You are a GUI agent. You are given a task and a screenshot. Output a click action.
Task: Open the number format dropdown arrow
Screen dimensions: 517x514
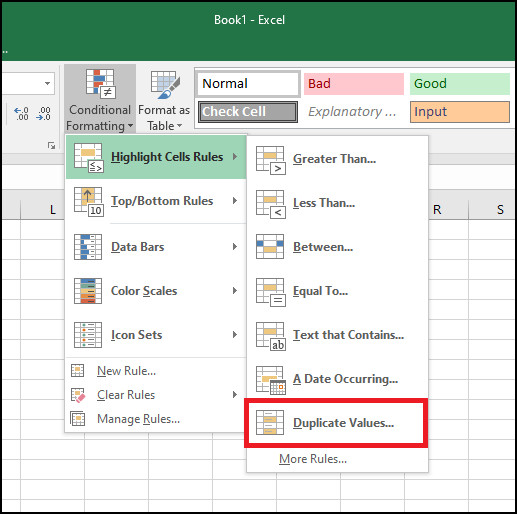click(x=48, y=83)
